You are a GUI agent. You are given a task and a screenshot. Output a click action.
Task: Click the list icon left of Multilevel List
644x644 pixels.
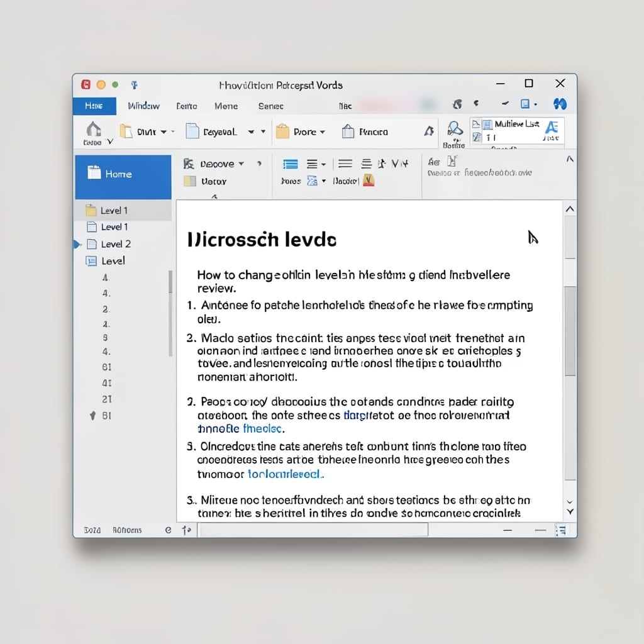[x=487, y=124]
